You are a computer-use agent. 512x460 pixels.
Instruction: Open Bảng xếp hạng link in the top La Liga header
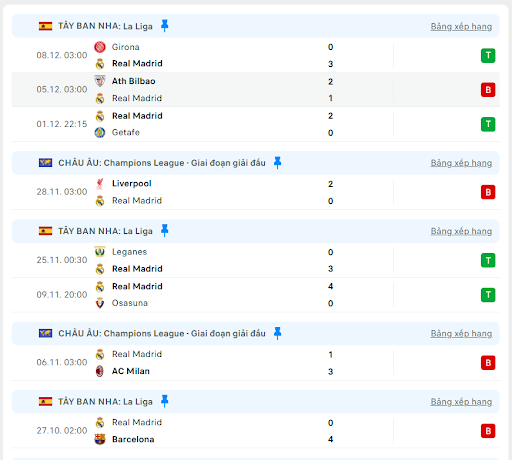461,26
